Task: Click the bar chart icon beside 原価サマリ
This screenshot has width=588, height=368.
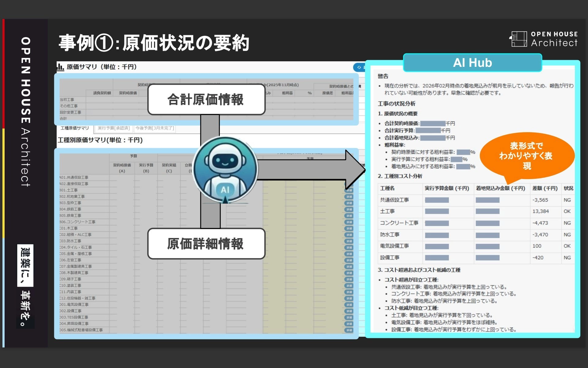Action: (60, 67)
